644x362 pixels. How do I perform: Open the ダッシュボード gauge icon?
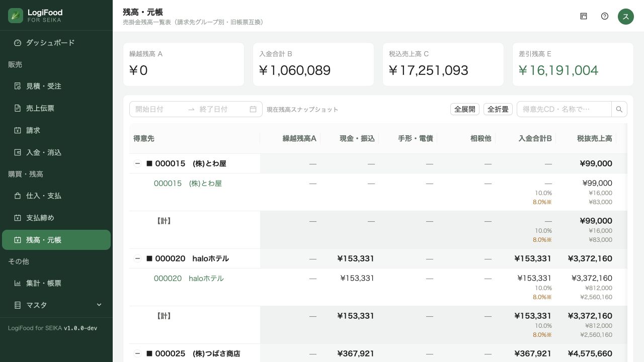(18, 43)
